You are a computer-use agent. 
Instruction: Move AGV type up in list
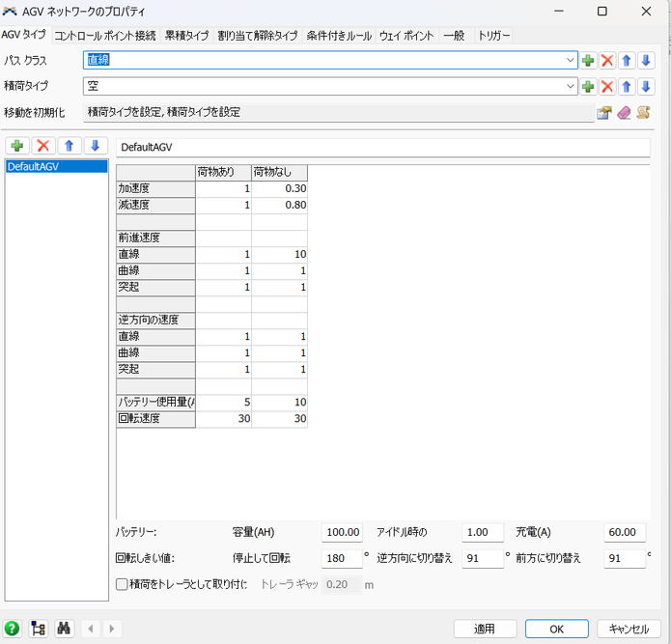pyautogui.click(x=69, y=146)
